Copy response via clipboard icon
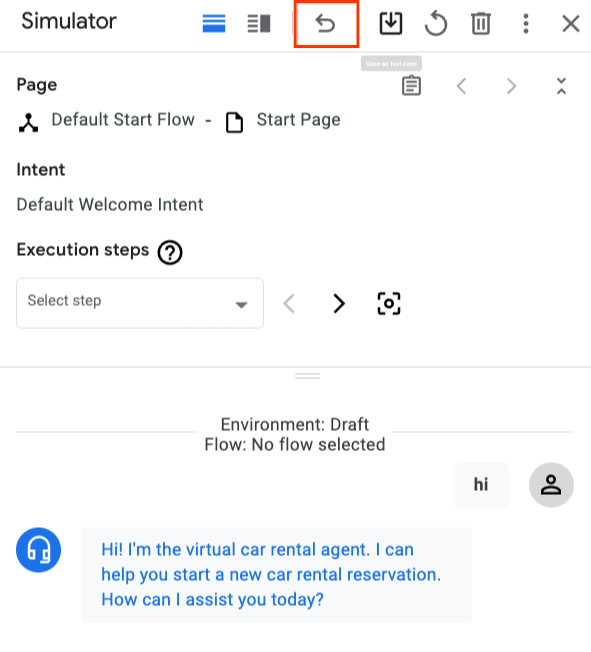The image size is (591, 652). coord(411,86)
